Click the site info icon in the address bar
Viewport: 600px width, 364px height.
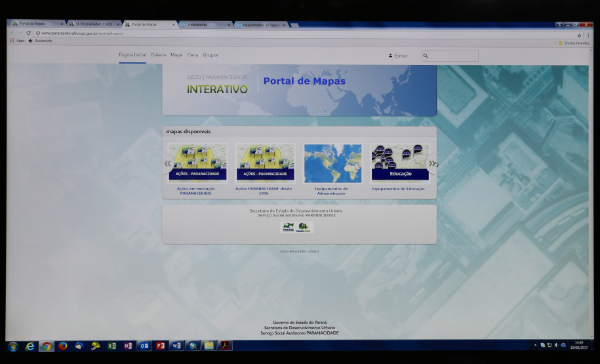(38, 33)
